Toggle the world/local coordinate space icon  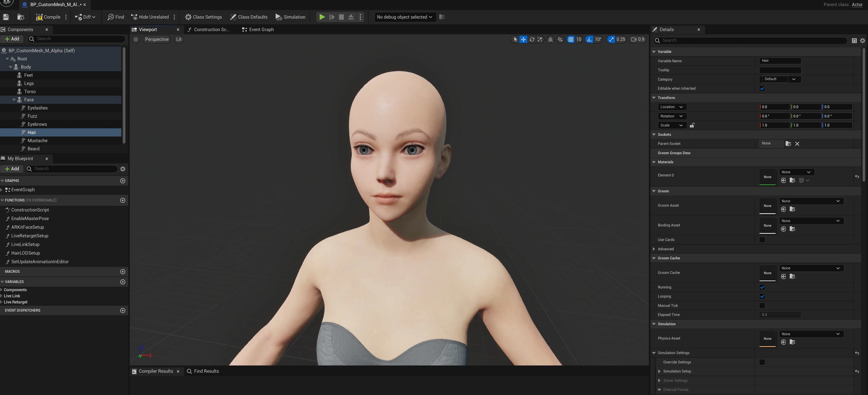(x=550, y=40)
